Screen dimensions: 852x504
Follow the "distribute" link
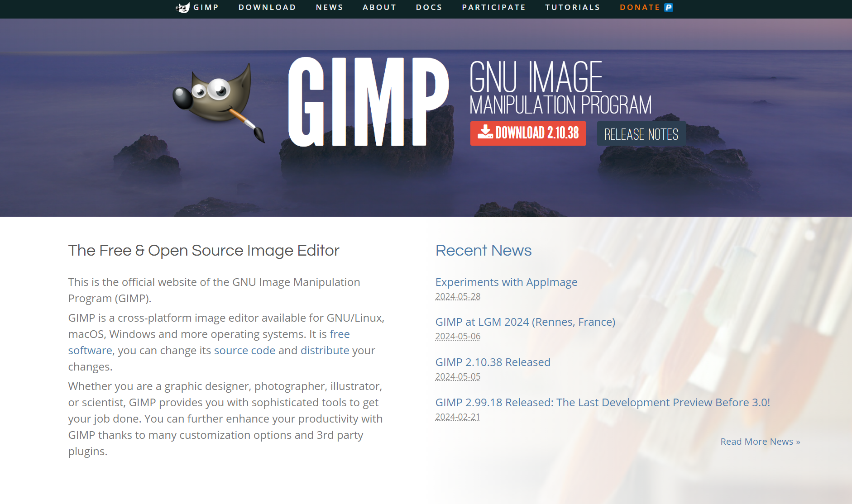[325, 350]
